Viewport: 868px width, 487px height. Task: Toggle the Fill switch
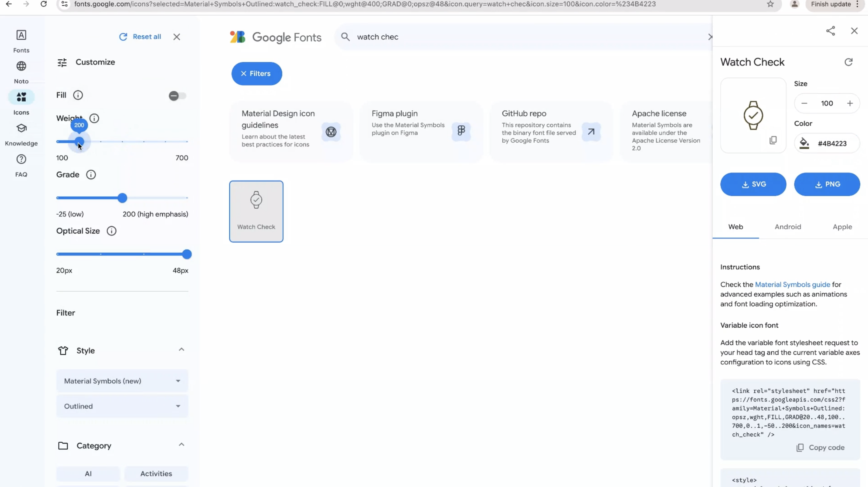[x=177, y=96]
